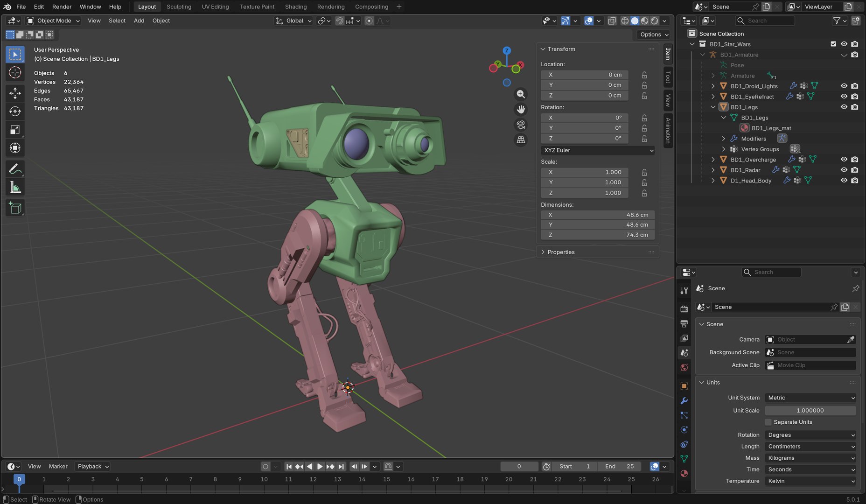This screenshot has width=866, height=504.
Task: Open the Unit System Metric dropdown
Action: pyautogui.click(x=810, y=398)
